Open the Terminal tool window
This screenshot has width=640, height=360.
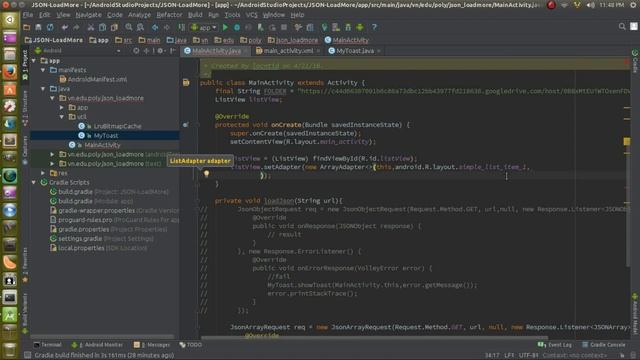(x=48, y=345)
